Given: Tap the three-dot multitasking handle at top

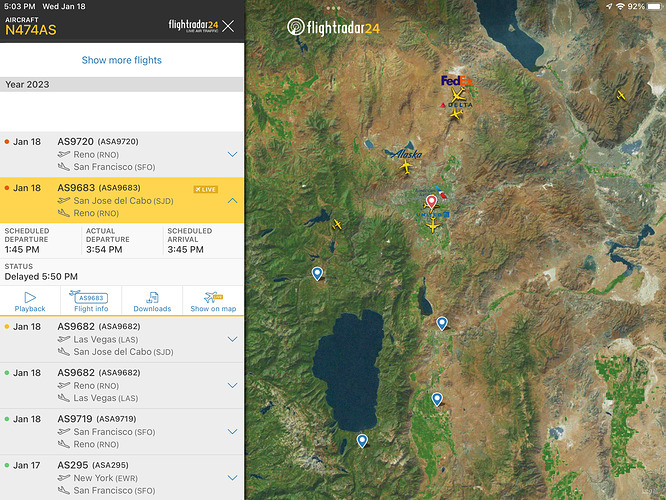Looking at the screenshot, I should coord(333,8).
